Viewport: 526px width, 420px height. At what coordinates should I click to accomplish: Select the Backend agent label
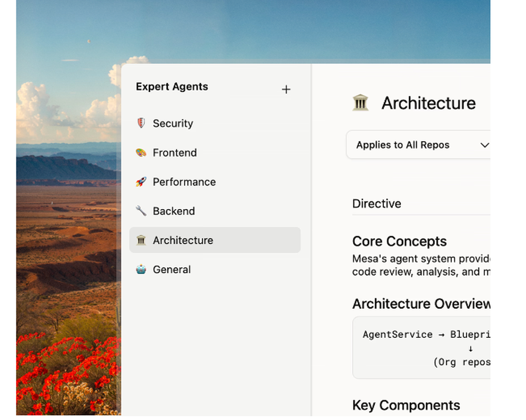174,211
